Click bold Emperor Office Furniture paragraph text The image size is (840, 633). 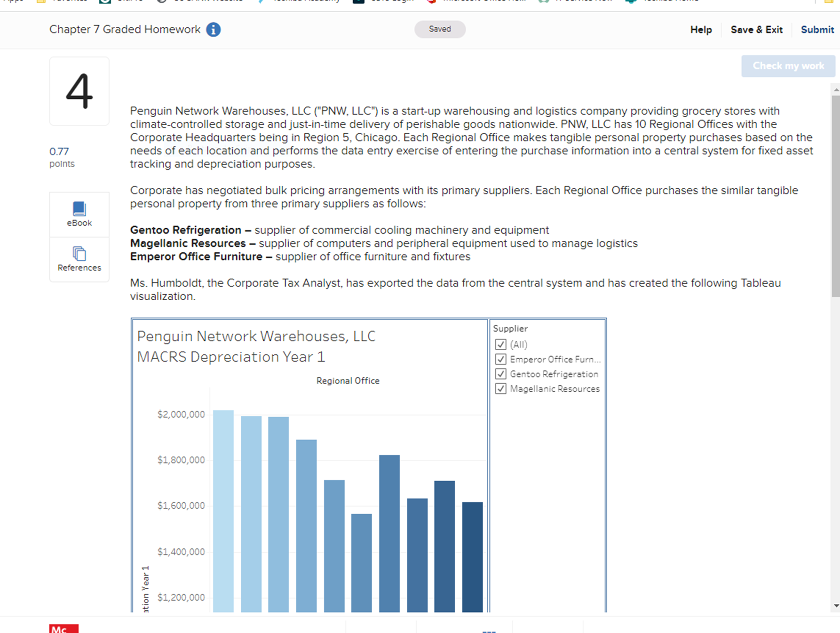[x=196, y=256]
